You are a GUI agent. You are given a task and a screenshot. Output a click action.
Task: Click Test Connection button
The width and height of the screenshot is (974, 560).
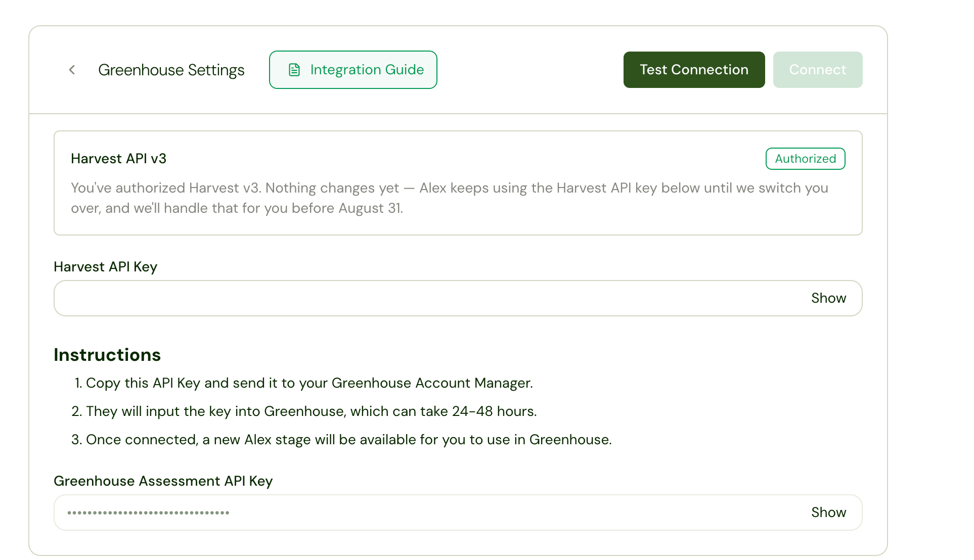point(694,70)
